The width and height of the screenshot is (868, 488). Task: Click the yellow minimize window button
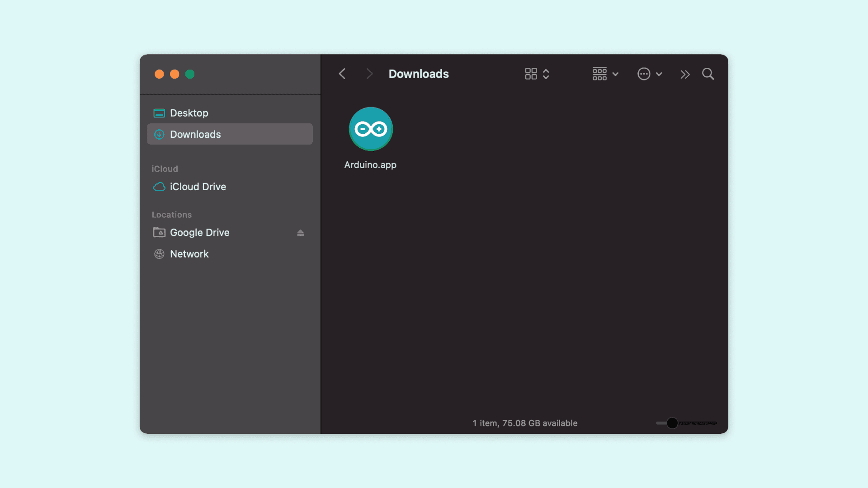tap(175, 74)
